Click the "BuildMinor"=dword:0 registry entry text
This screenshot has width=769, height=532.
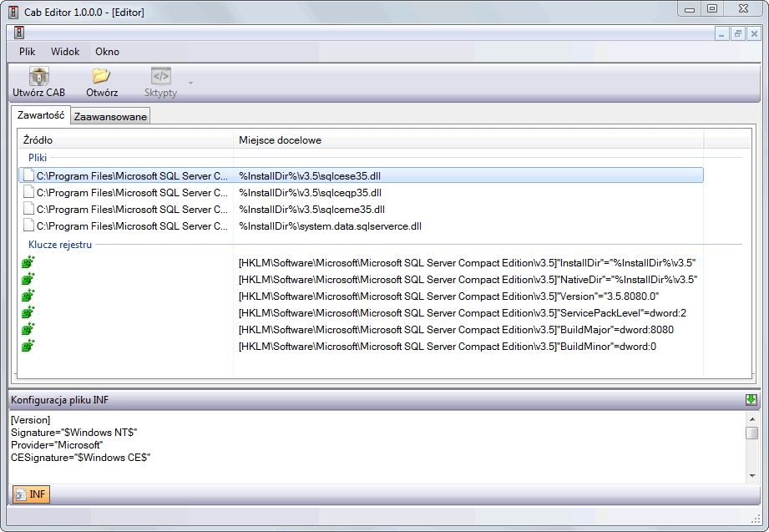448,347
